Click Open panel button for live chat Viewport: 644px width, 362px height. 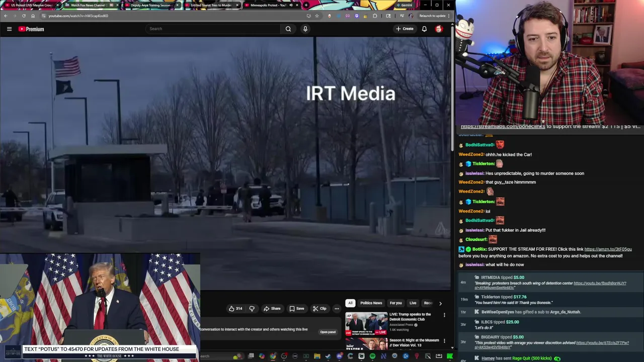(328, 332)
